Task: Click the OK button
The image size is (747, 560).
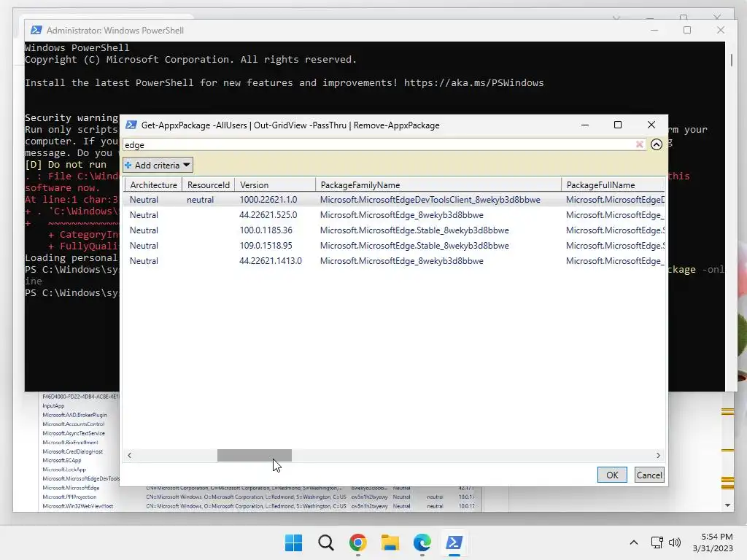Action: click(x=612, y=475)
